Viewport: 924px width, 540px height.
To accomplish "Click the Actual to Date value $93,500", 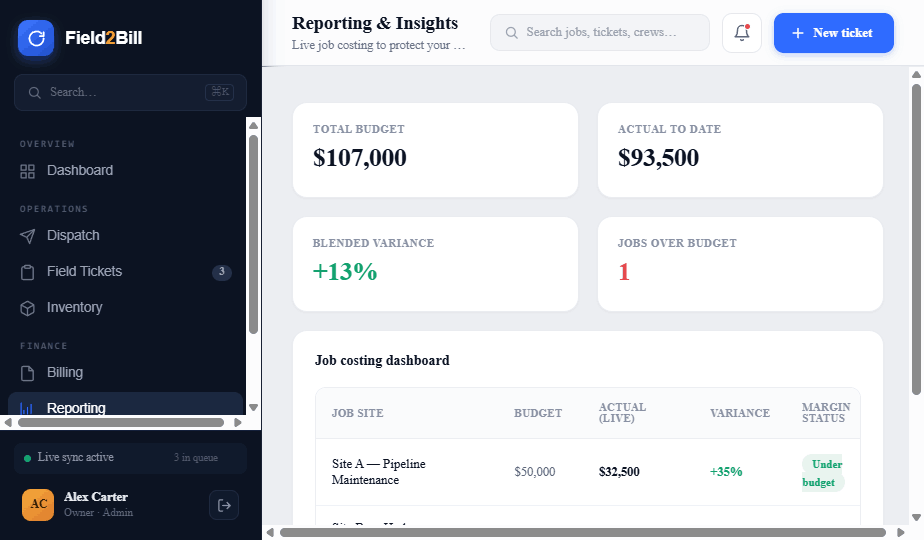I will [658, 157].
